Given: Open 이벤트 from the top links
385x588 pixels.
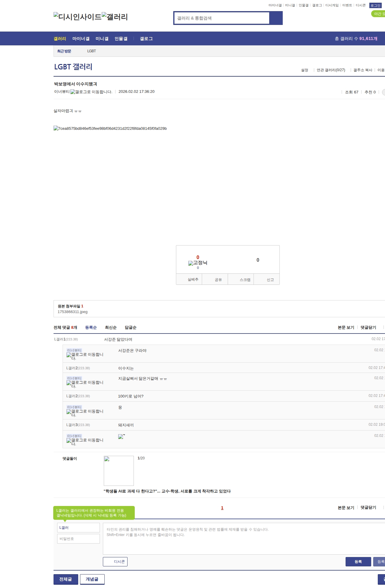Looking at the screenshot, I should coord(347,5).
